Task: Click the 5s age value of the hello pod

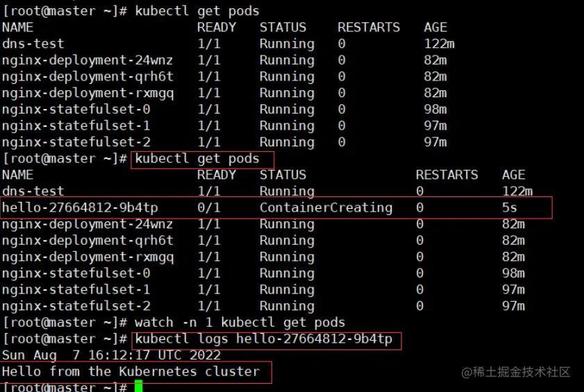Action: (509, 207)
